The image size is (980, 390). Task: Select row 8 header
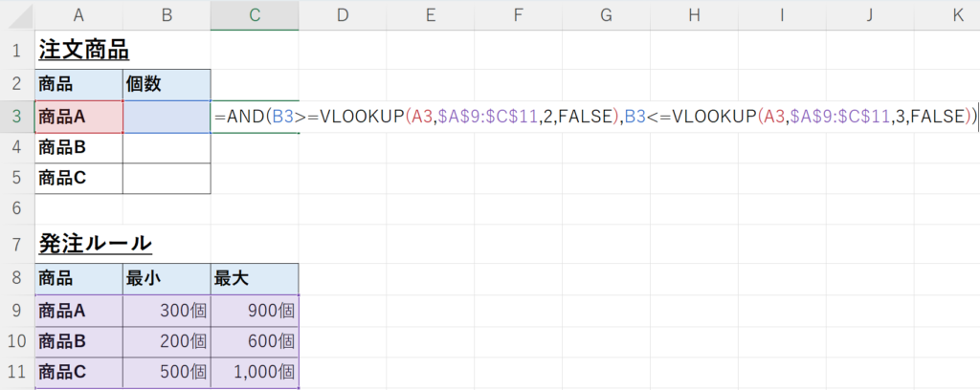pyautogui.click(x=17, y=278)
